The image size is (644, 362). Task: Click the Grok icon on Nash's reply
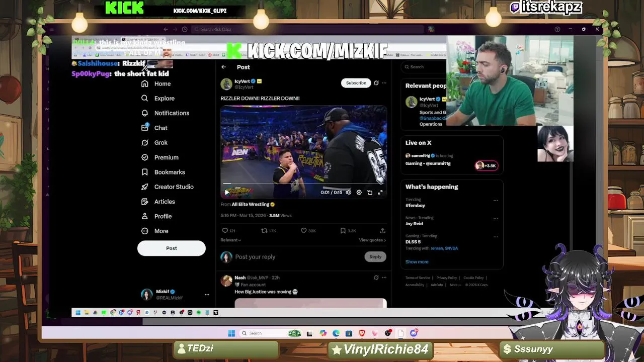pos(376,278)
